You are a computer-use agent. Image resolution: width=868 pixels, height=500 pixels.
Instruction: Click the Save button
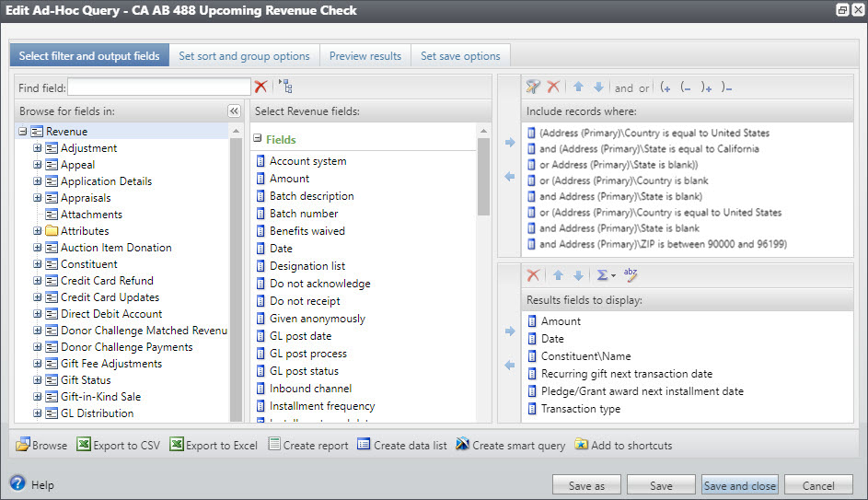click(661, 485)
